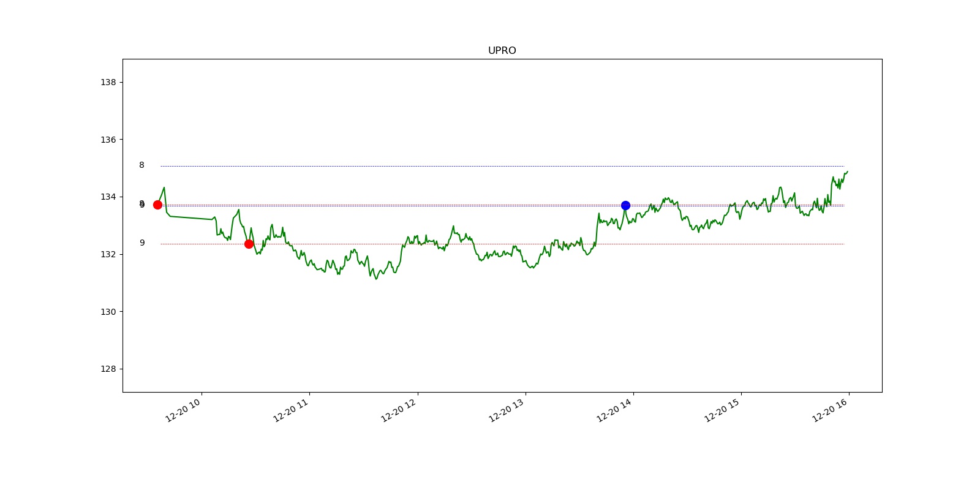Click the x-axis label 12-20 13
The width and height of the screenshot is (980, 490).
507,410
